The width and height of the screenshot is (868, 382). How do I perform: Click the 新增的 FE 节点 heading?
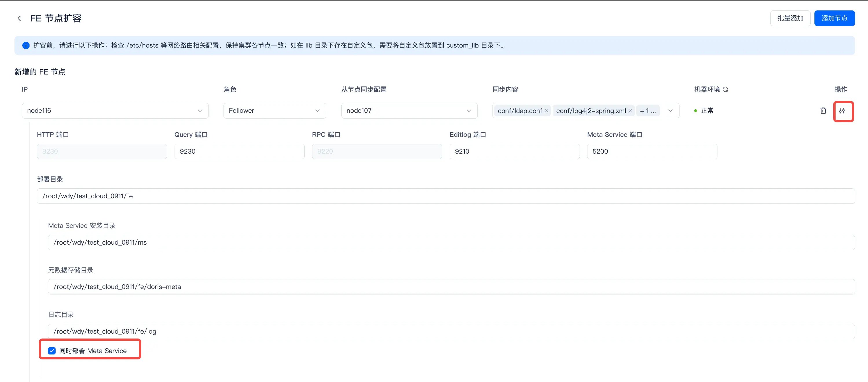pyautogui.click(x=40, y=72)
